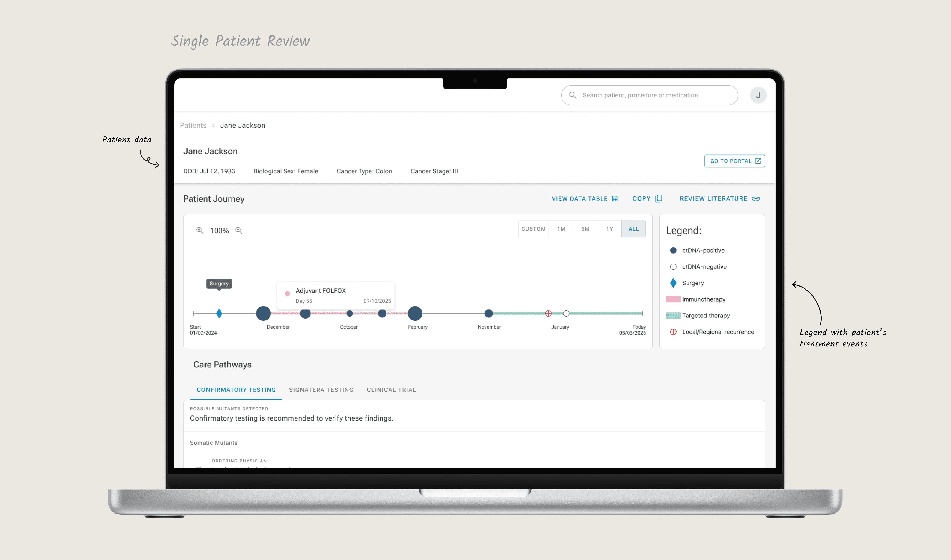
Task: Click the Copy button with clipboard icon
Action: 647,198
